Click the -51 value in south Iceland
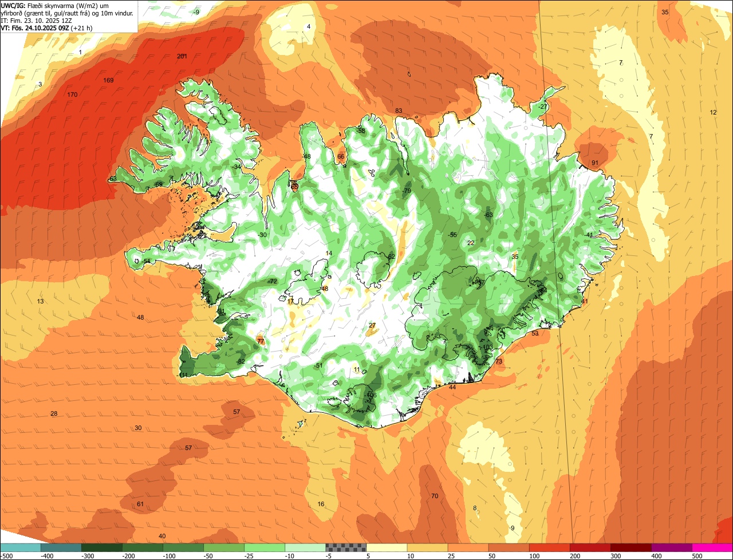The image size is (733, 560). 319,365
